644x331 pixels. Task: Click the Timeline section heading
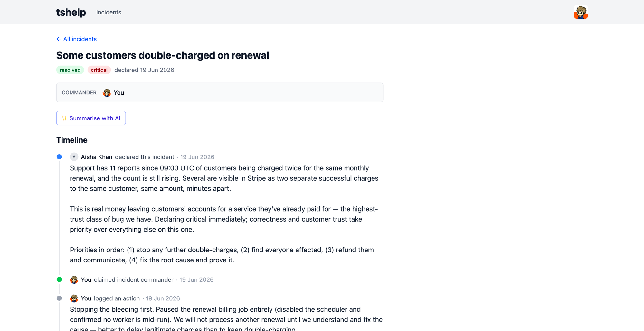pos(72,140)
